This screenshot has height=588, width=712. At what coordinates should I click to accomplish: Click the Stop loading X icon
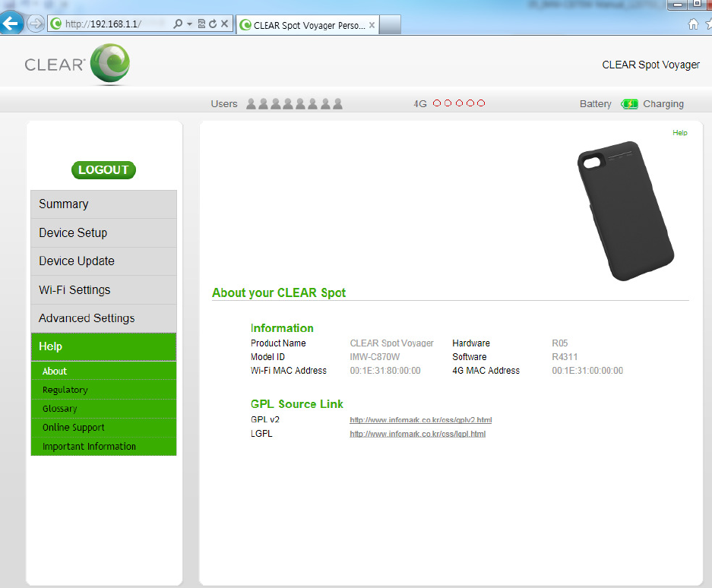click(224, 24)
